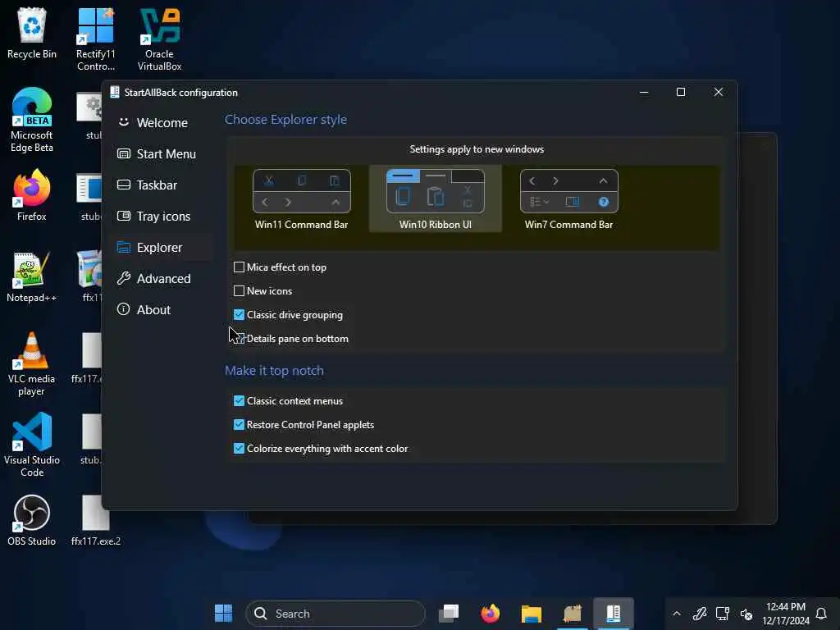Viewport: 840px width, 630px height.
Task: Click the taskbar Search box
Action: tap(336, 614)
